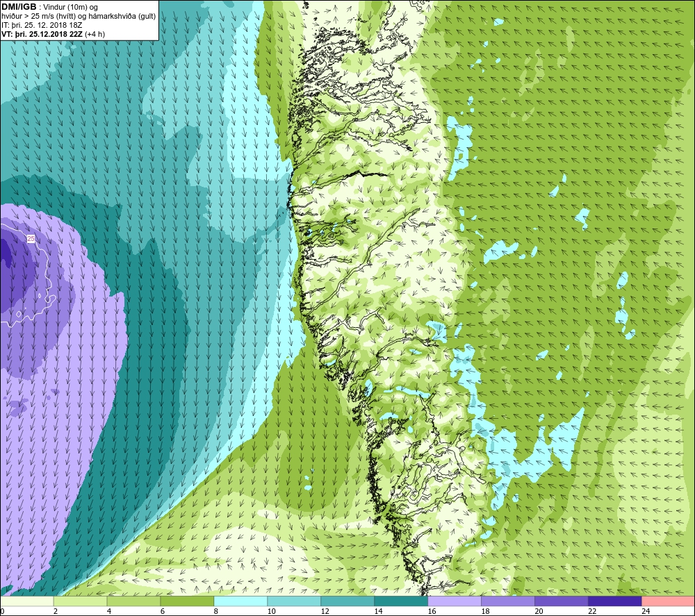
Task: Click the light green 2–4 m/s legend swatch
Action: click(80, 601)
